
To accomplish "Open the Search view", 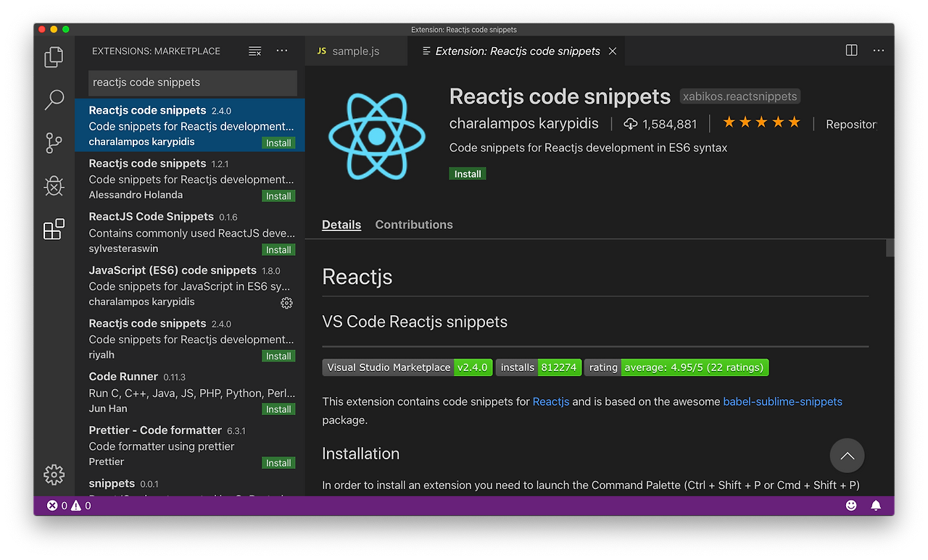I will (54, 100).
